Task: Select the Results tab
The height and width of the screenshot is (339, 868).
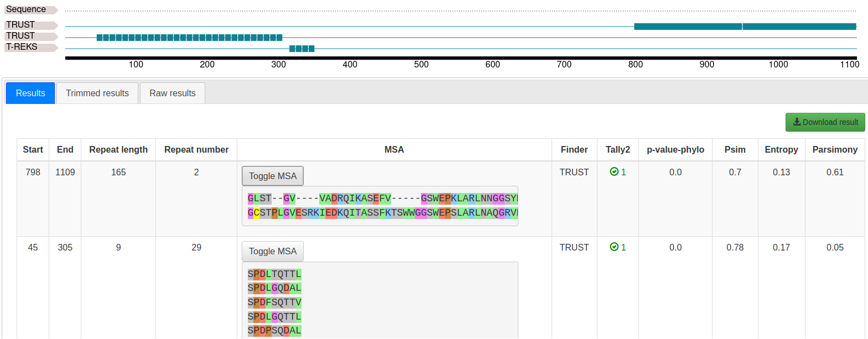Action: [30, 93]
